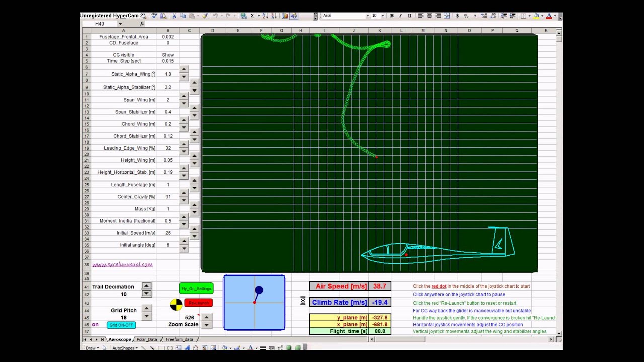Select column header K
The image size is (644, 362).
click(x=379, y=31)
